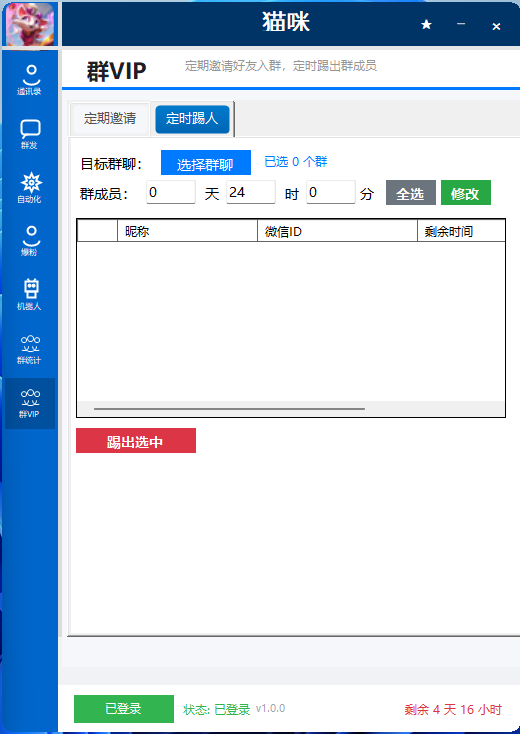Click the 选择群聊 button

(x=205, y=163)
